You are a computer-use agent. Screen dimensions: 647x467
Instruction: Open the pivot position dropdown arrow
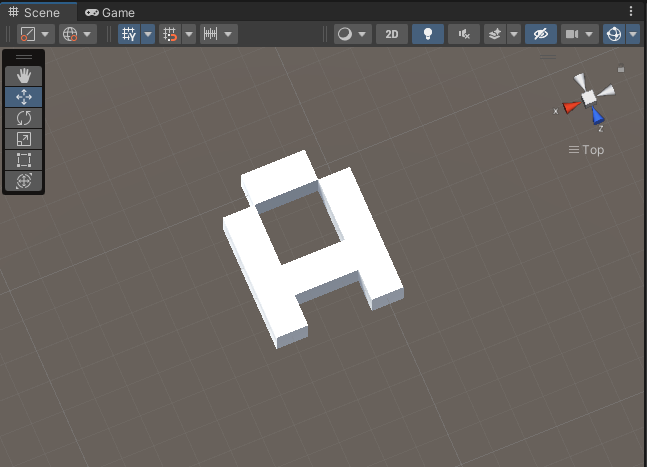[x=45, y=34]
